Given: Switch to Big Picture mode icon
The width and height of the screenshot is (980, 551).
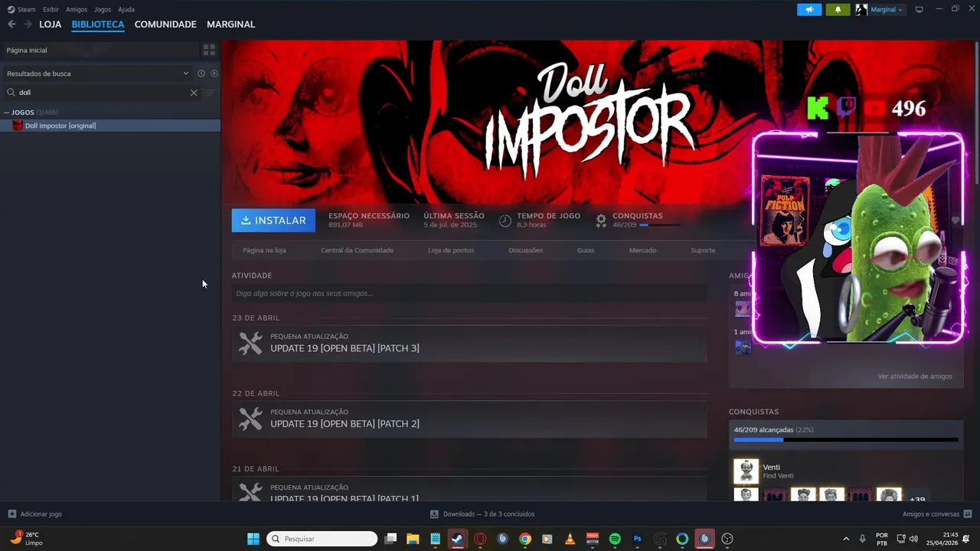Looking at the screenshot, I should click(x=920, y=9).
